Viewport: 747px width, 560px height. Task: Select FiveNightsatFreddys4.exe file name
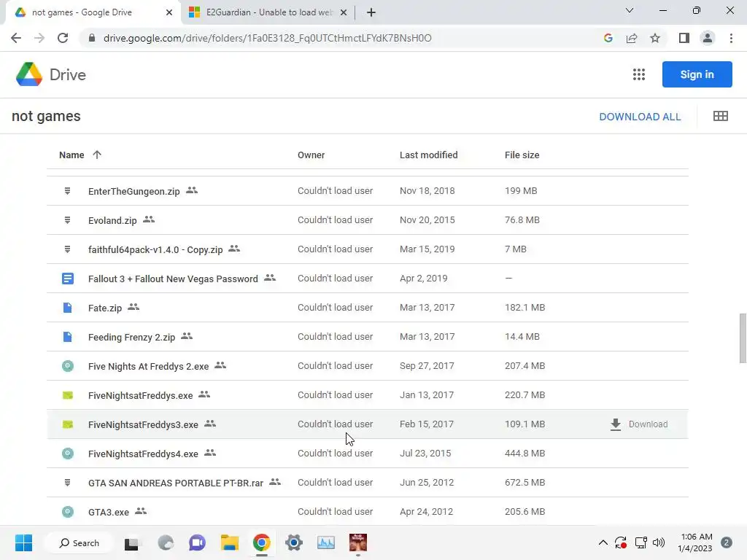143,454
